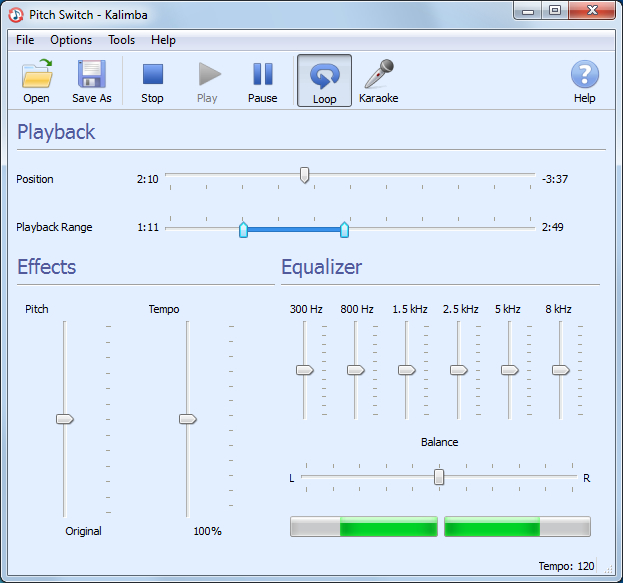623x583 pixels.
Task: Select the Playback Range end handle
Action: coord(345,230)
